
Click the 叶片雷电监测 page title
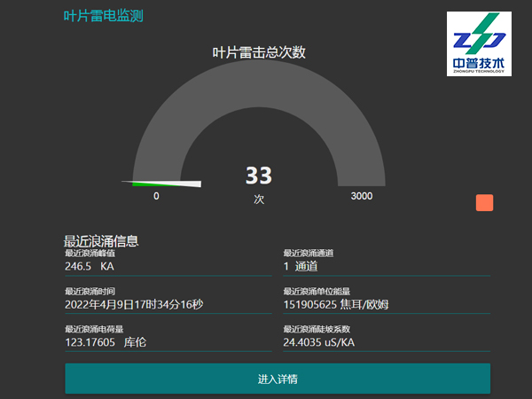104,16
